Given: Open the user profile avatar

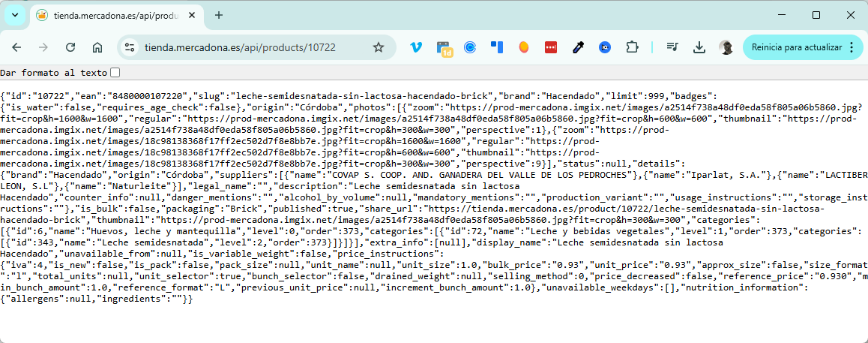Looking at the screenshot, I should click(x=726, y=47).
